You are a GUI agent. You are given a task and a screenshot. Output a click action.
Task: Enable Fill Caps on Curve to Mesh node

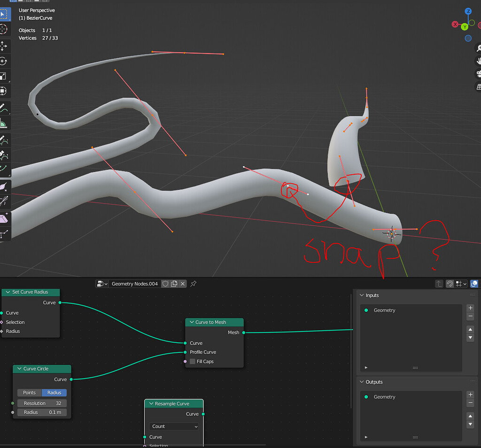click(x=192, y=361)
